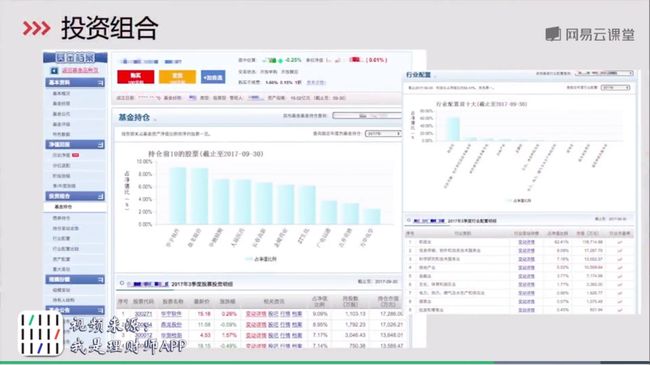Image resolution: width=650 pixels, height=365 pixels.
Task: Click the 9.09% cell in stock table
Action: [x=320, y=314]
